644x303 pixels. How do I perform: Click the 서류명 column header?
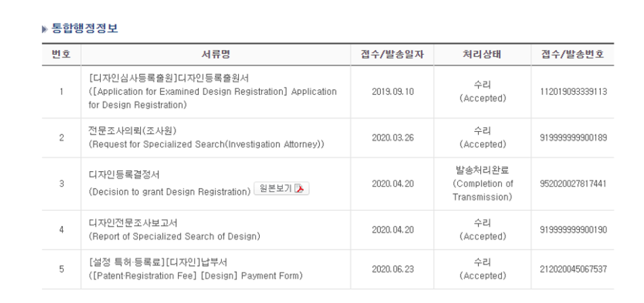216,55
